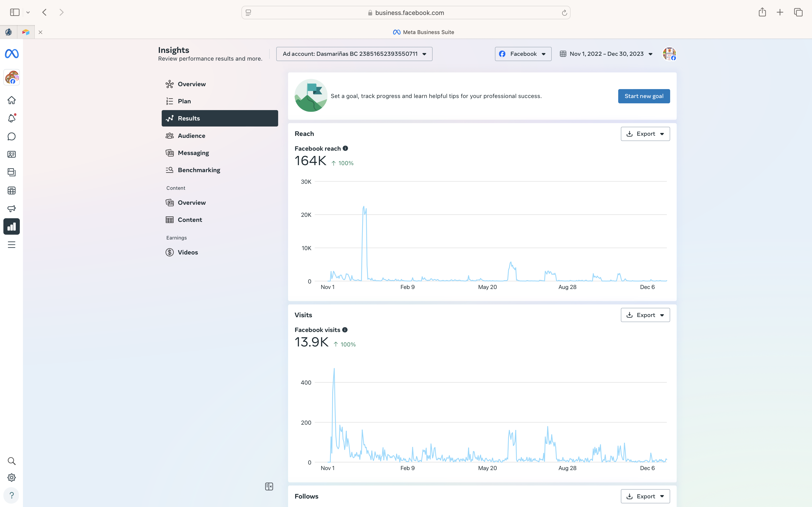Click the All tools hamburger icon
The height and width of the screenshot is (507, 812).
point(11,245)
